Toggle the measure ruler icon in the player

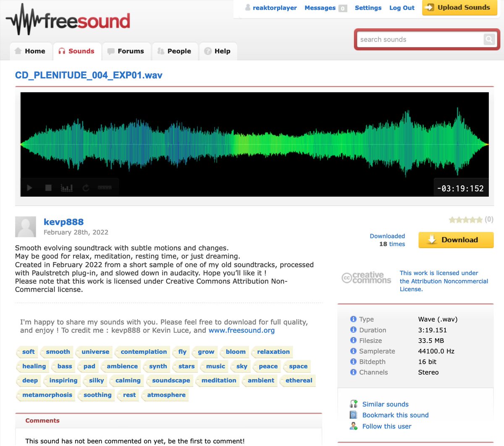pos(105,188)
